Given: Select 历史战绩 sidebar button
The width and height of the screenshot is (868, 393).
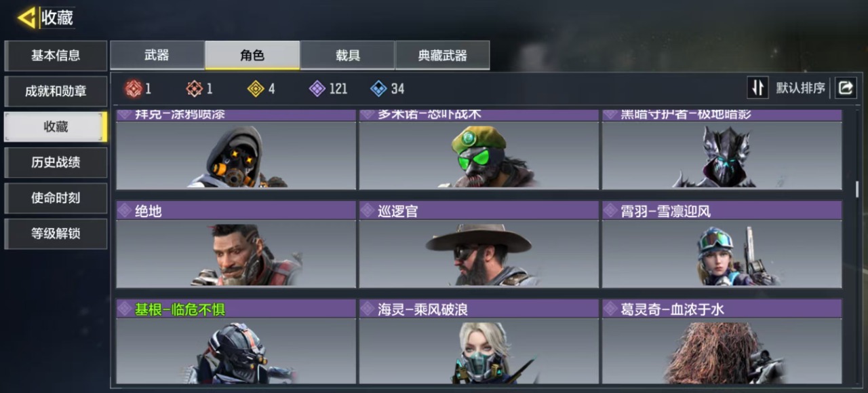Looking at the screenshot, I should 56,162.
